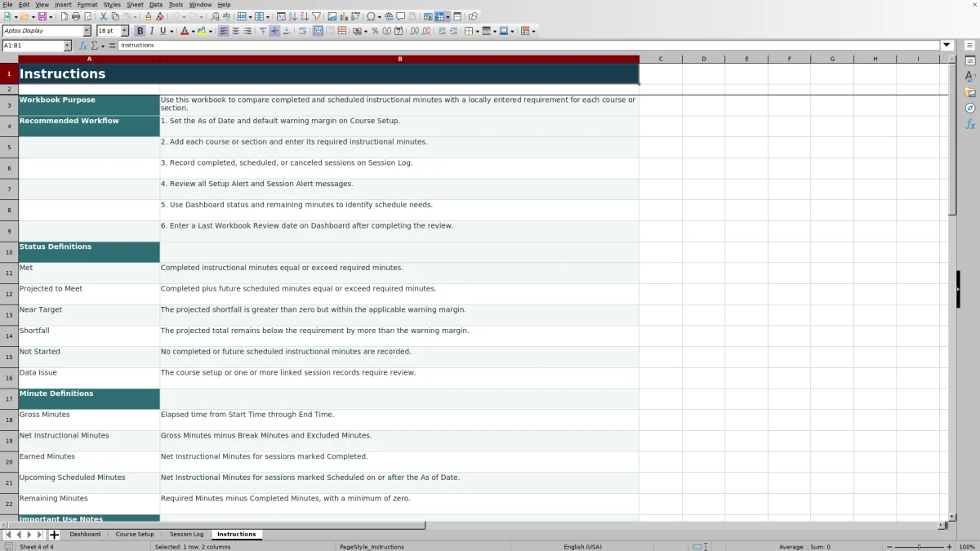The image size is (980, 551).
Task: Select row header 13
Action: [x=9, y=315]
